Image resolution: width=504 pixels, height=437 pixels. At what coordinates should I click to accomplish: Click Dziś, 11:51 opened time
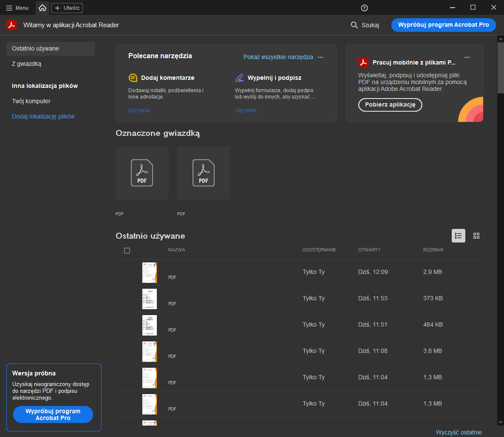[373, 324]
